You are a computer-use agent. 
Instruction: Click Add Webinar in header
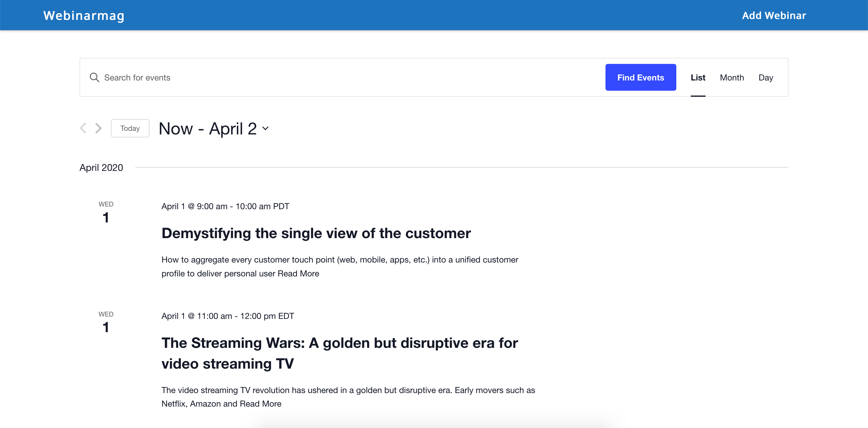coord(774,15)
